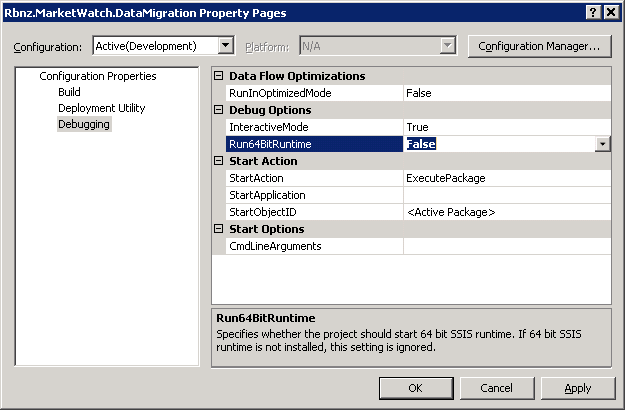This screenshot has height=410, width=625.
Task: Click the Configuration Manager button
Action: [539, 46]
